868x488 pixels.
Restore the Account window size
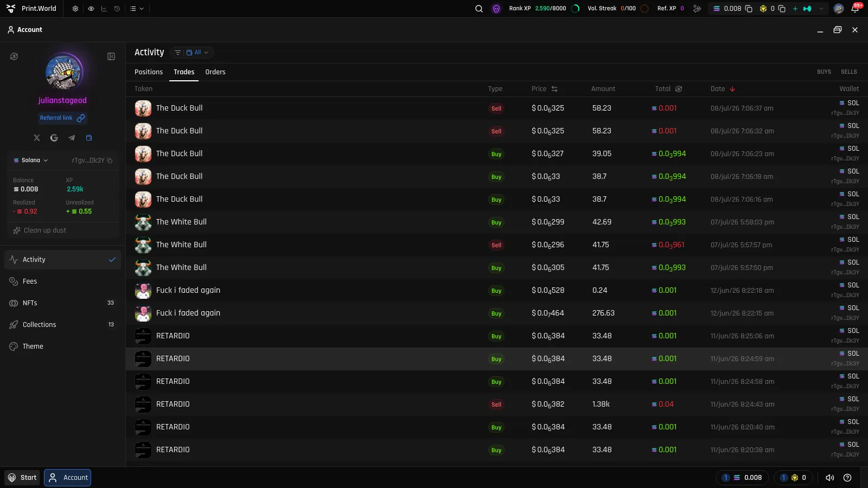point(838,30)
